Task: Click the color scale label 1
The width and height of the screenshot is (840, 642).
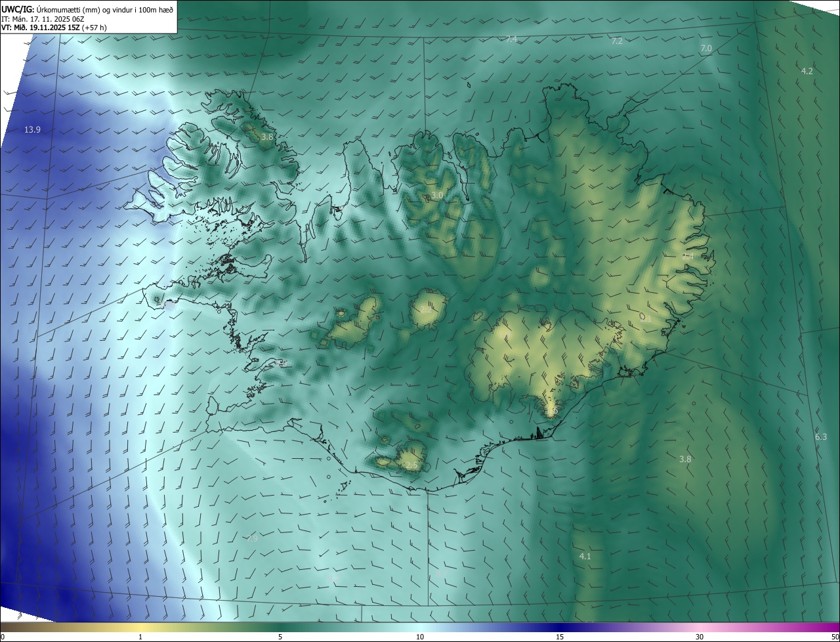Action: coord(140,637)
